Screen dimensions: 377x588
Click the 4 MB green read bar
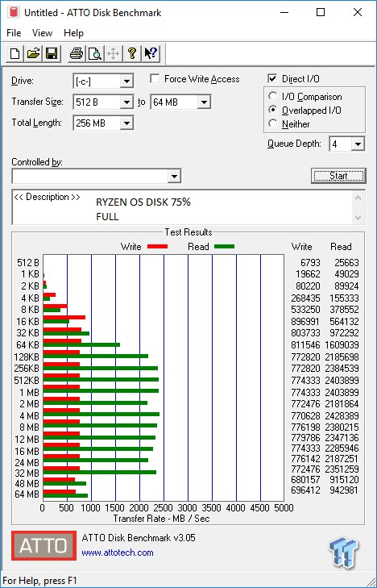101,414
